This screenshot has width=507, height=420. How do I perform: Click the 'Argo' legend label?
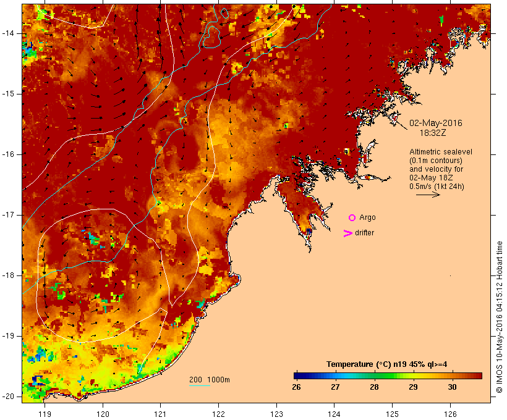click(x=368, y=217)
